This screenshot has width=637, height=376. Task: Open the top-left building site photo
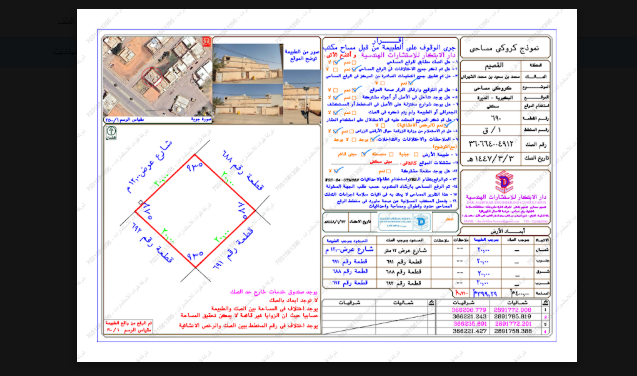click(248, 64)
